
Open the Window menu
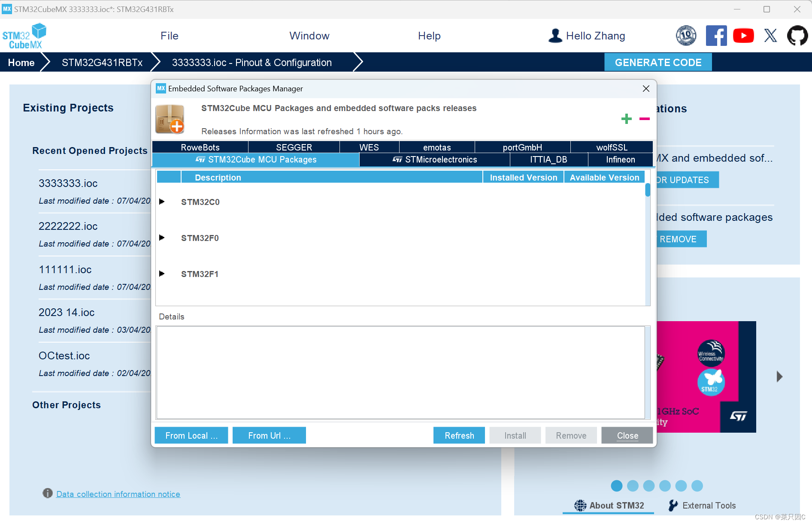click(309, 36)
